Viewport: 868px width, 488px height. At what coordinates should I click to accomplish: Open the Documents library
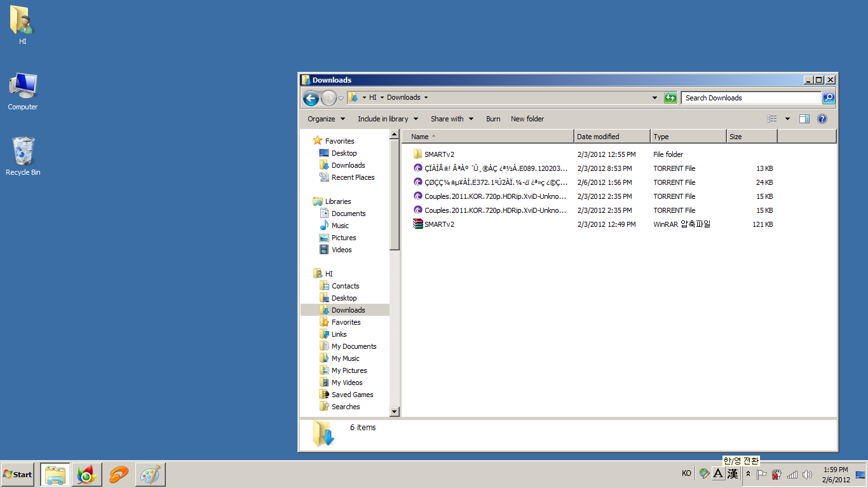tap(348, 213)
